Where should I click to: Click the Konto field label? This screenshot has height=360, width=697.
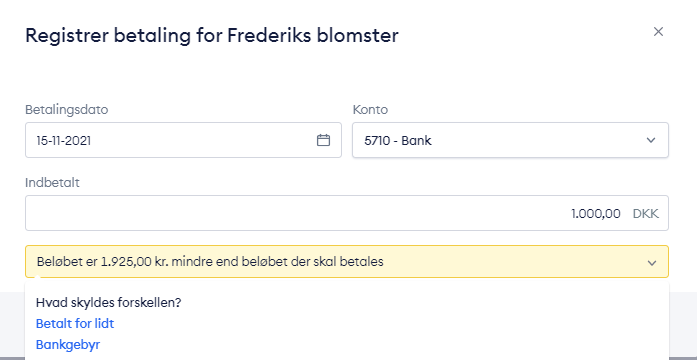pyautogui.click(x=370, y=110)
